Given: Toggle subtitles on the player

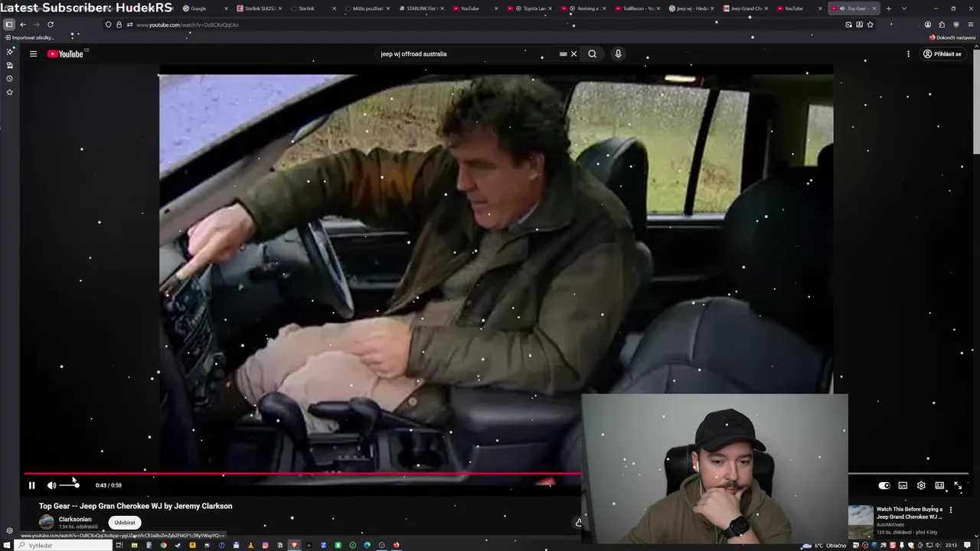Looking at the screenshot, I should 903,485.
